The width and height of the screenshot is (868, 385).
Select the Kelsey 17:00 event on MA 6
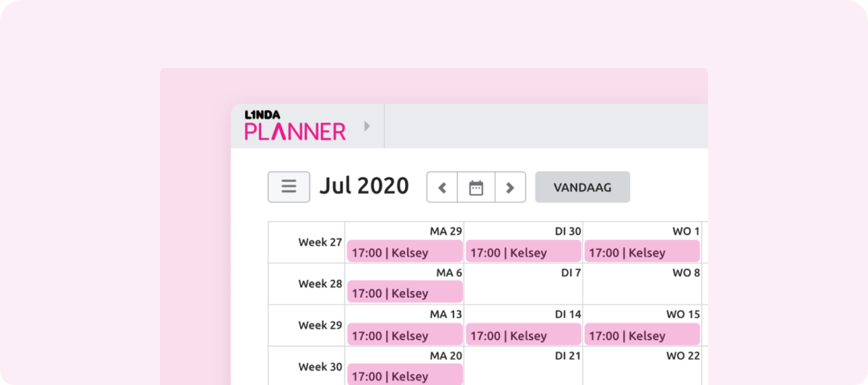pos(404,293)
